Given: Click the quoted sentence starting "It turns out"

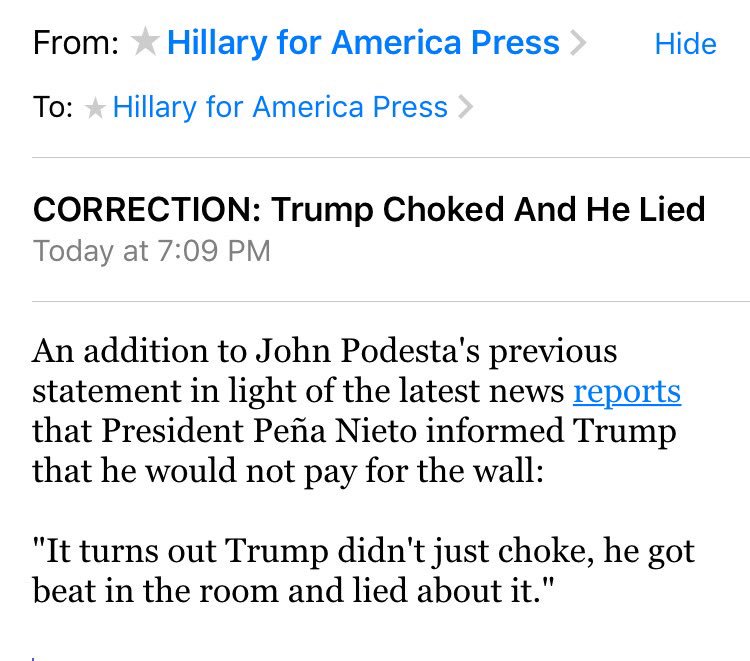Looking at the screenshot, I should [363, 571].
